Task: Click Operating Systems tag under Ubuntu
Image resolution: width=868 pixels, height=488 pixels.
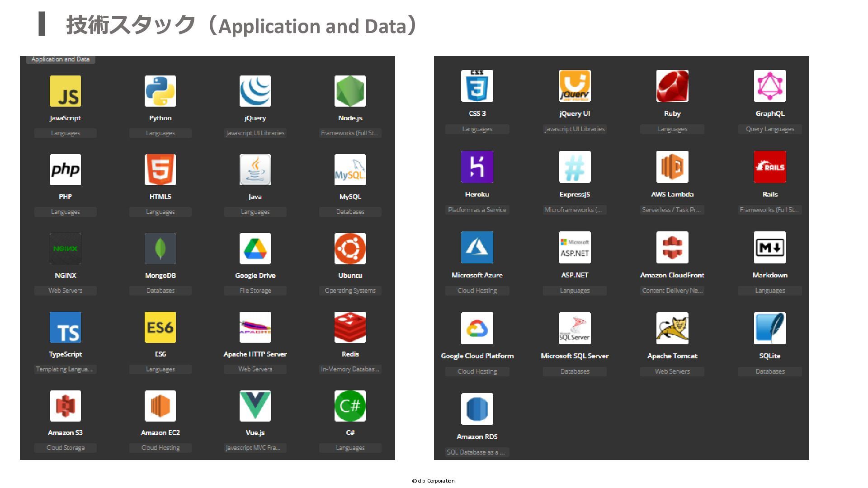Action: click(350, 290)
